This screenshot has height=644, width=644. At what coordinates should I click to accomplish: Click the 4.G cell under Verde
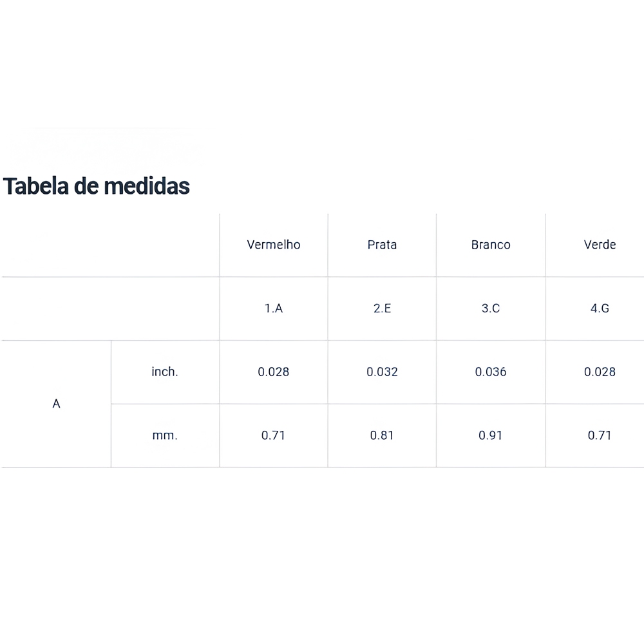[600, 308]
